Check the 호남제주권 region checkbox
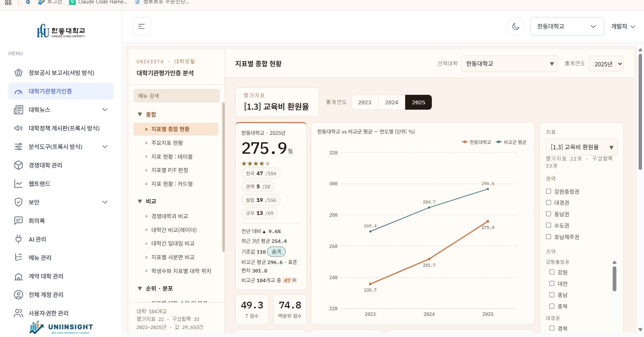 (548, 237)
